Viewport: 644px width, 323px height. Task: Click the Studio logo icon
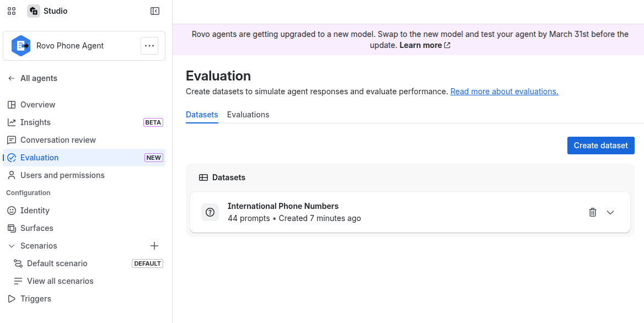(34, 11)
